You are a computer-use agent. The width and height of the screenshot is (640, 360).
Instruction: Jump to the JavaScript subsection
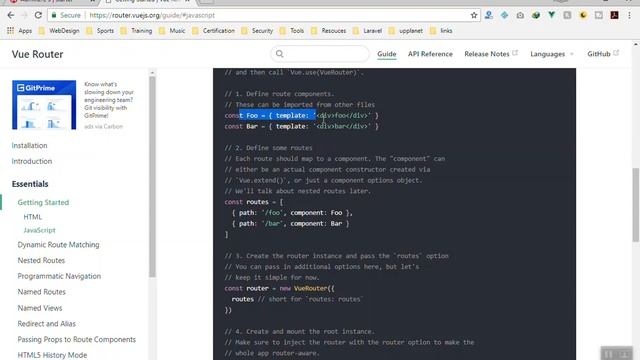pyautogui.click(x=39, y=230)
